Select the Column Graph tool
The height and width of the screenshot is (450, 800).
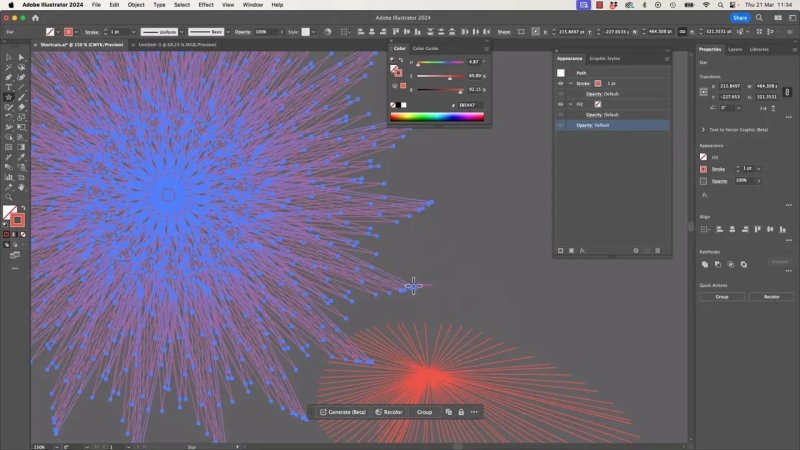[x=9, y=177]
